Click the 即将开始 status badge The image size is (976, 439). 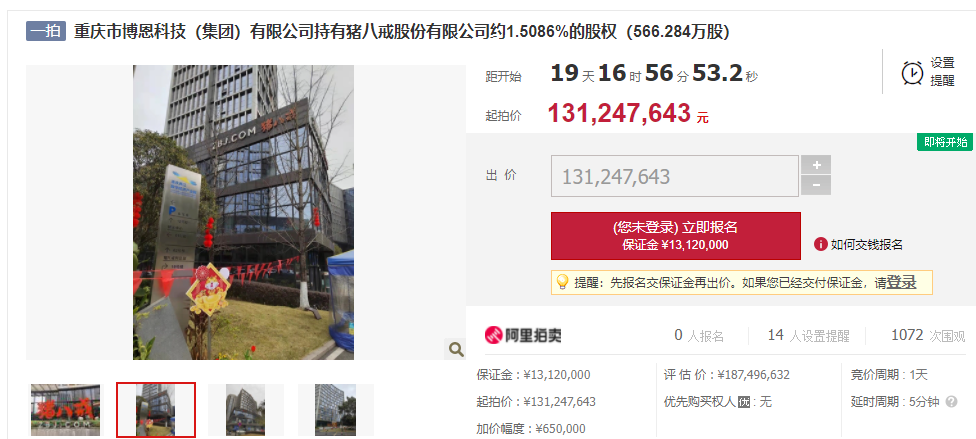[944, 142]
